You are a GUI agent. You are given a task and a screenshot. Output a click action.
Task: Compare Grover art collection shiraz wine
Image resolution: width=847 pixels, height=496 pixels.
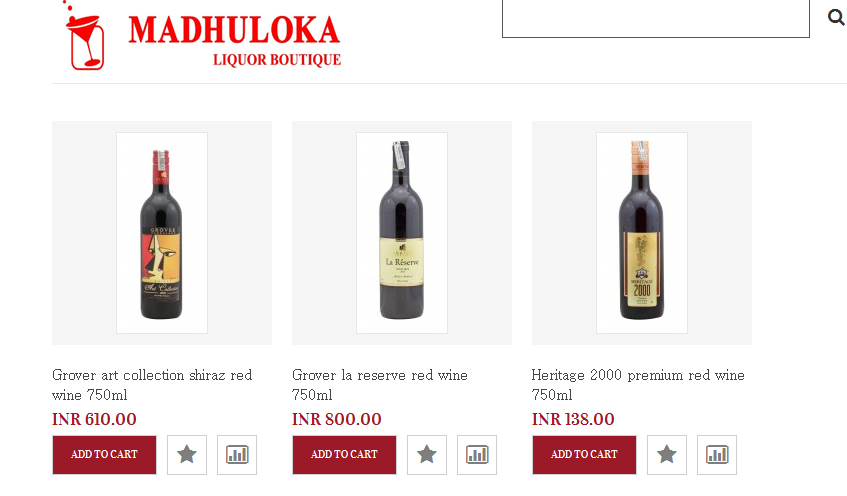(237, 455)
